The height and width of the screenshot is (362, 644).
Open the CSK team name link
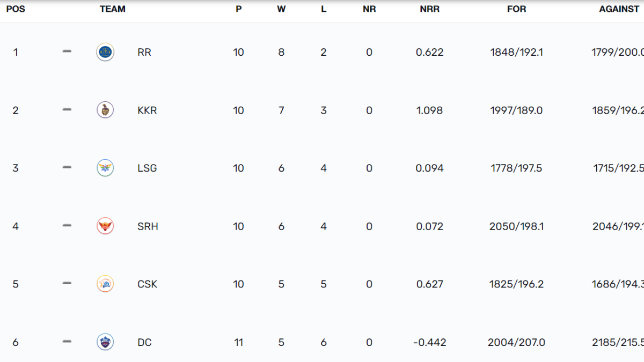coord(147,284)
